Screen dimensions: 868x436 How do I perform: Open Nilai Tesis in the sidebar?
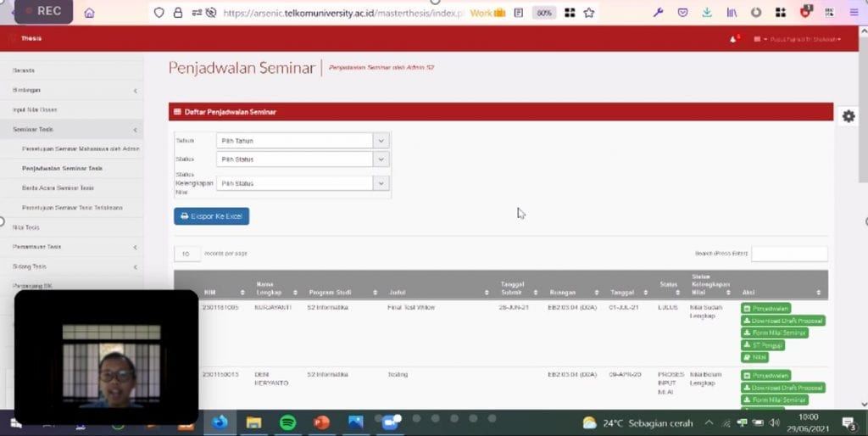point(26,227)
